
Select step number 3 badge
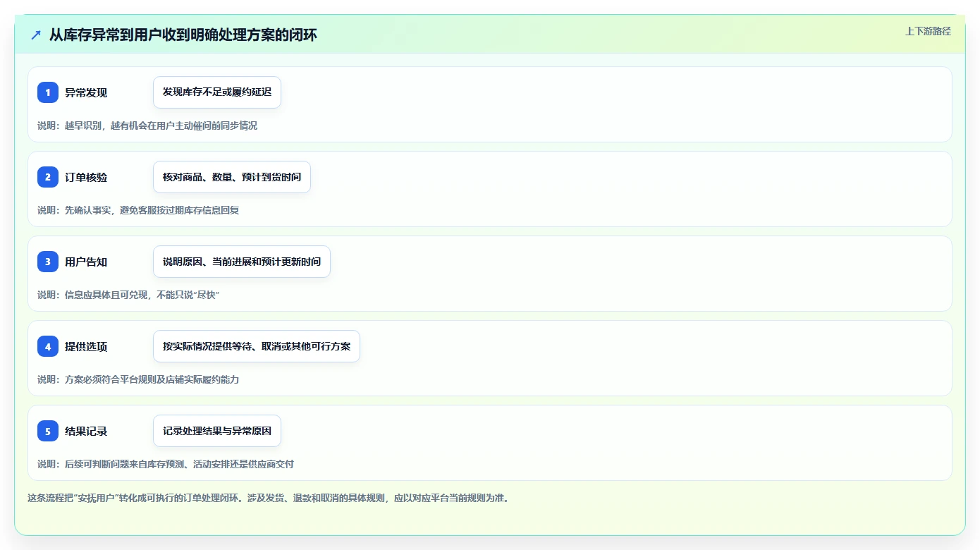pos(48,262)
